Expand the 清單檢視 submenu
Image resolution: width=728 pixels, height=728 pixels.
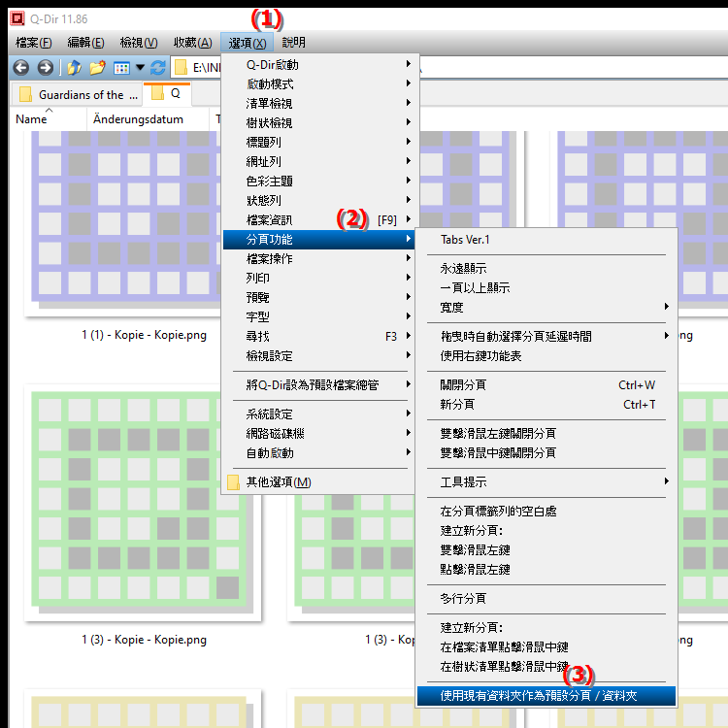coord(320,104)
